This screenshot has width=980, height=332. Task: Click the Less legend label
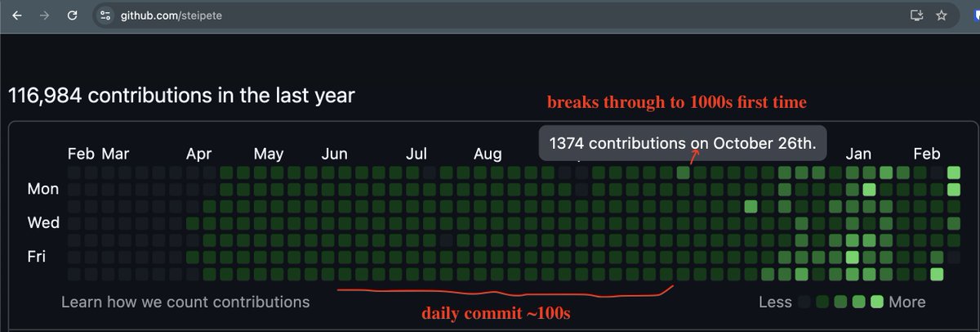(x=775, y=302)
